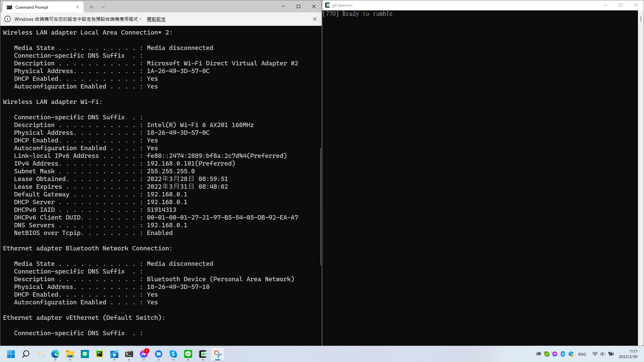Open the Terminal new-tab dropdown chevron
The height and width of the screenshot is (362, 644).
tap(103, 7)
